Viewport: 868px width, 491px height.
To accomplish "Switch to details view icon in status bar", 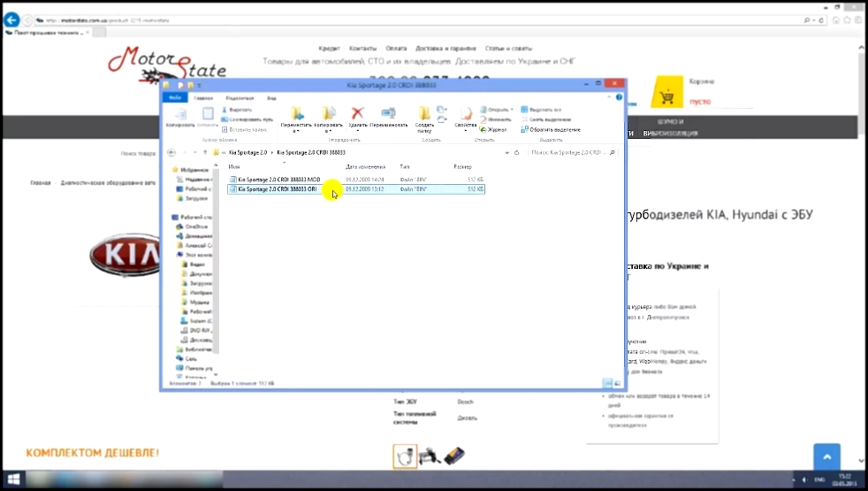I will click(607, 383).
